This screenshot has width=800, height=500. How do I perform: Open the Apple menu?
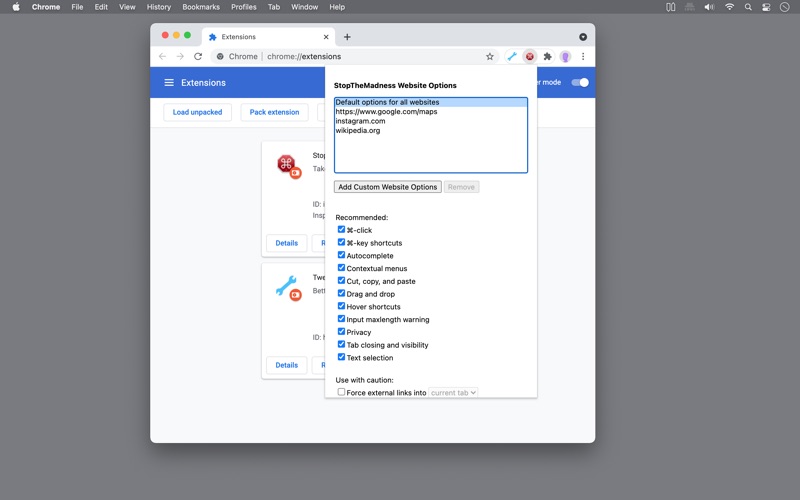16,7
